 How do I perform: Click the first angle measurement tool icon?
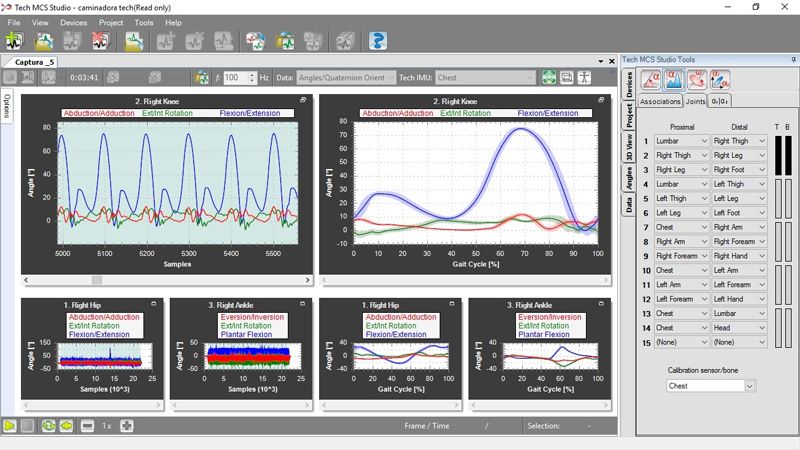coord(652,80)
